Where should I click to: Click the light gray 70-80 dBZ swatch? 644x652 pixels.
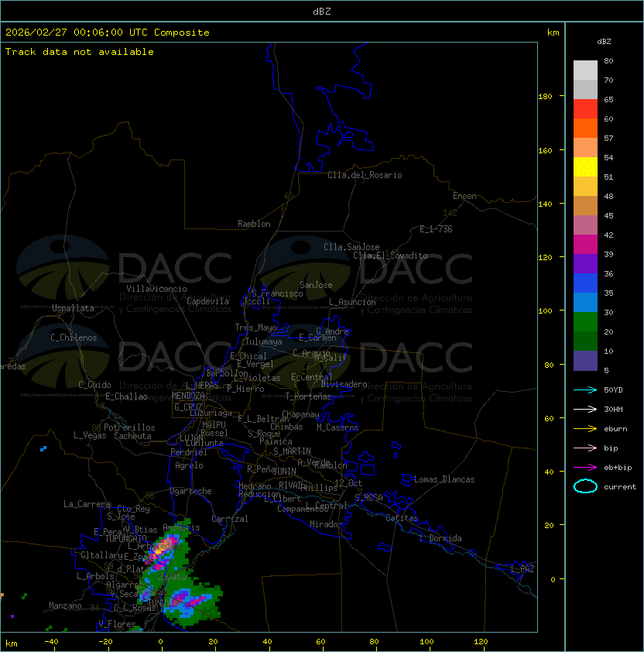(585, 70)
